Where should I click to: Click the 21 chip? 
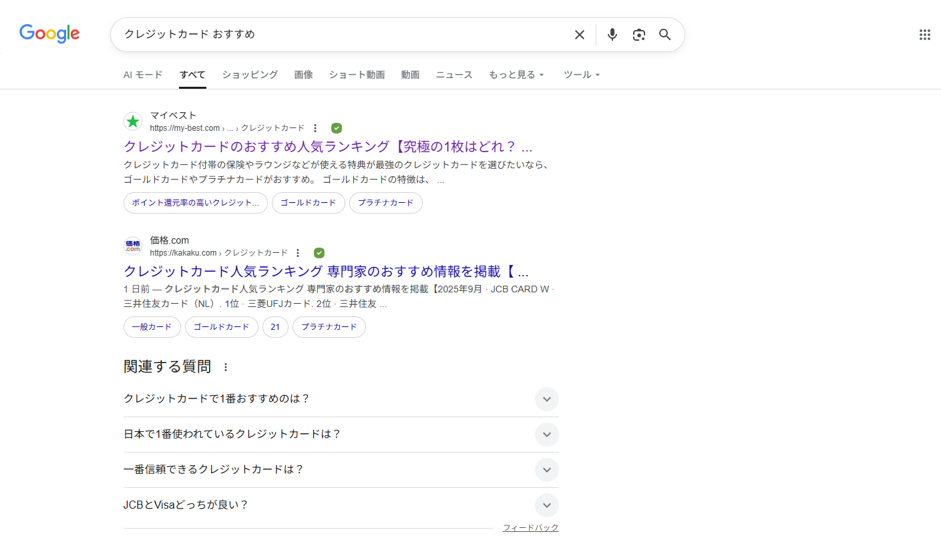tap(275, 327)
